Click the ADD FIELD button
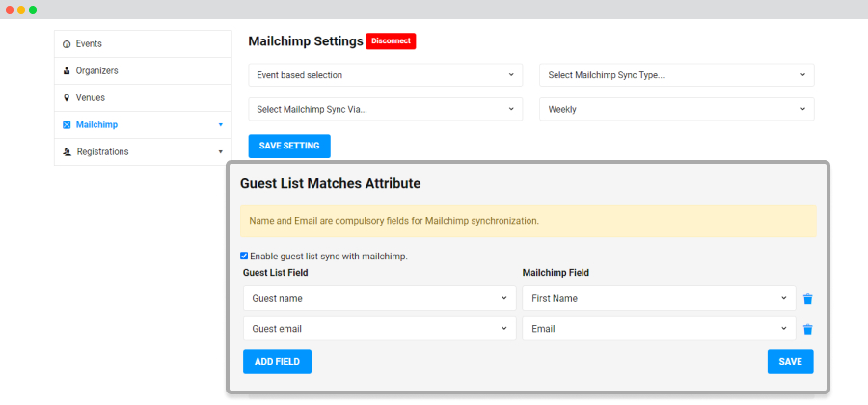 click(x=277, y=362)
